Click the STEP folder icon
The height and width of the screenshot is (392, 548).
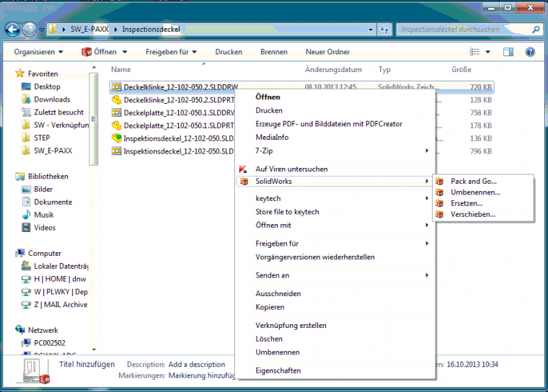pyautogui.click(x=26, y=138)
